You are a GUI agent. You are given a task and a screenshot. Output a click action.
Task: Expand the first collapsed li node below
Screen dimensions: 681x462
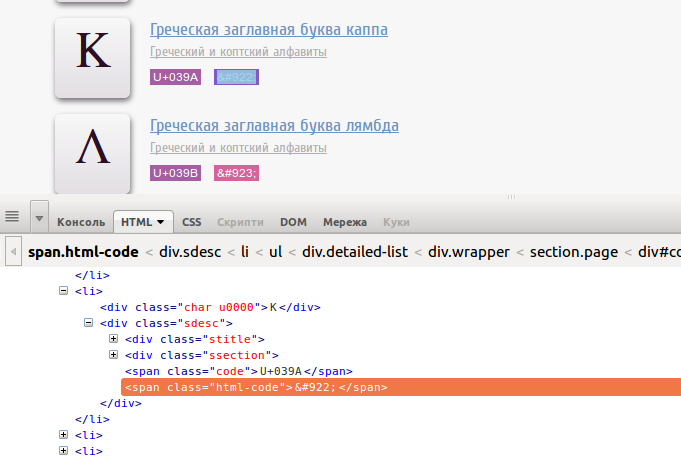click(x=63, y=435)
